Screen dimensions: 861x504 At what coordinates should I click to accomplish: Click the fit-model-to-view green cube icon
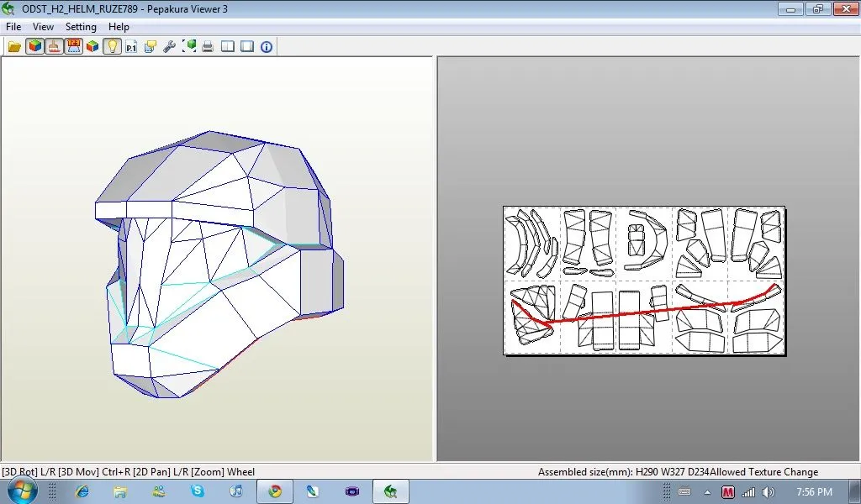pyautogui.click(x=188, y=46)
